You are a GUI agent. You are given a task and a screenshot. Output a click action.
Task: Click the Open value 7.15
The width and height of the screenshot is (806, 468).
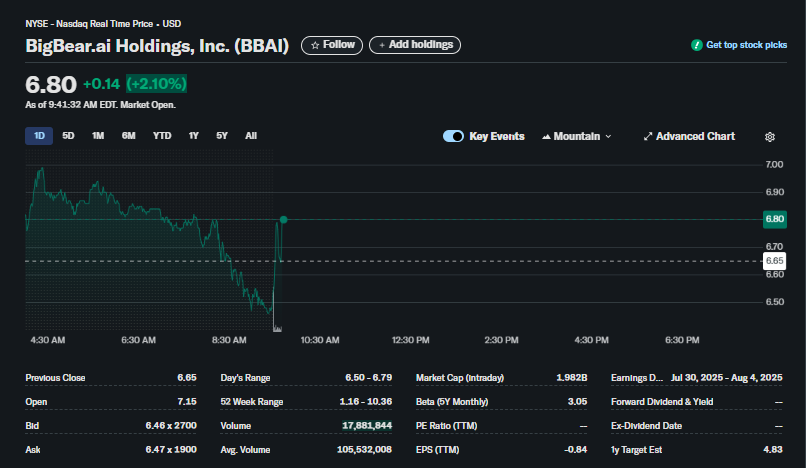coord(187,402)
